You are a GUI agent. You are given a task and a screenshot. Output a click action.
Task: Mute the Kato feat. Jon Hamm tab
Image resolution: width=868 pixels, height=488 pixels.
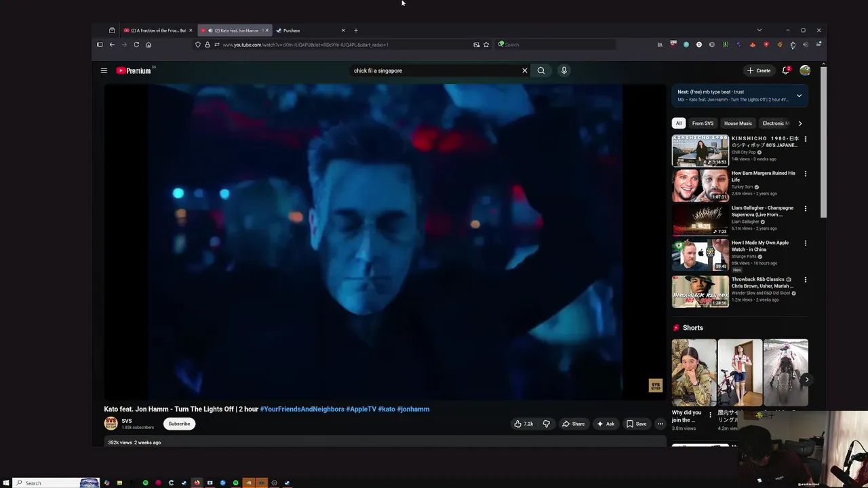coord(210,30)
